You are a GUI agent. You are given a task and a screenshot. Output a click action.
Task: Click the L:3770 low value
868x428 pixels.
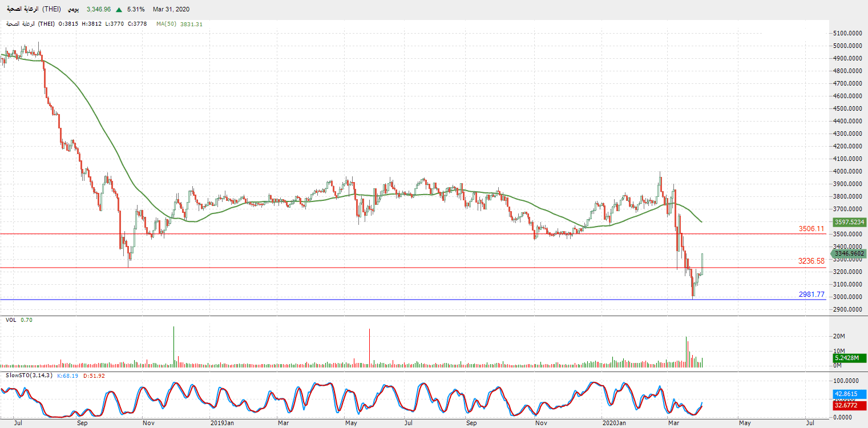tap(114, 24)
